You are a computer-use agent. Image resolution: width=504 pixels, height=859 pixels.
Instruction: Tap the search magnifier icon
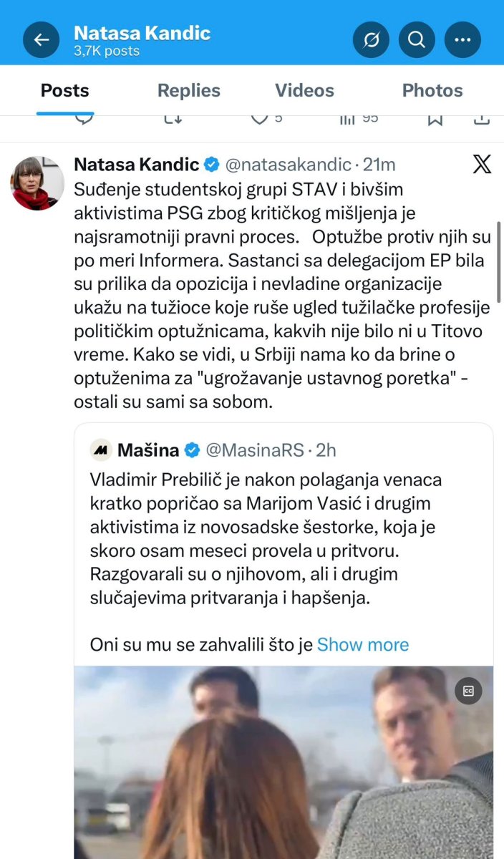click(x=417, y=40)
